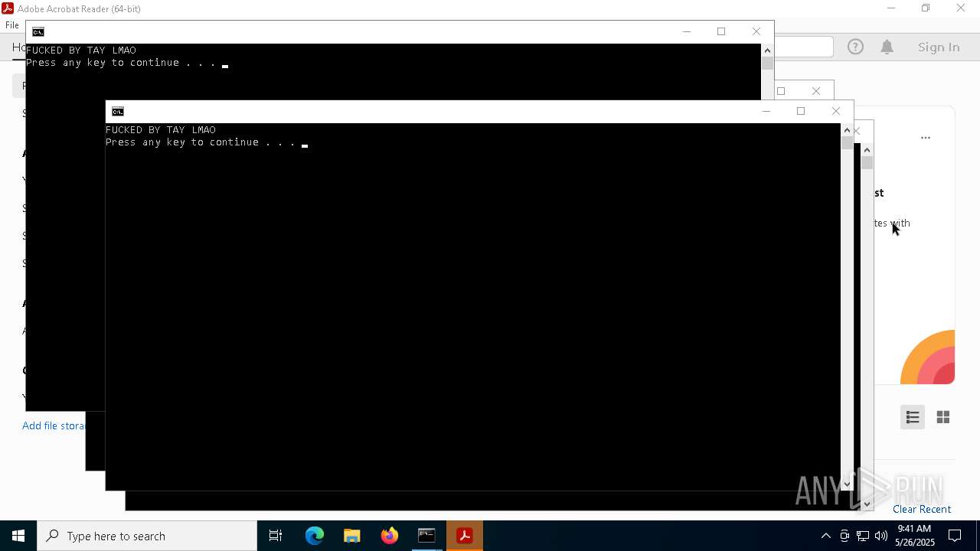Minimize the Adobe Acrobat Reader window
This screenshot has height=551, width=980.
click(890, 8)
